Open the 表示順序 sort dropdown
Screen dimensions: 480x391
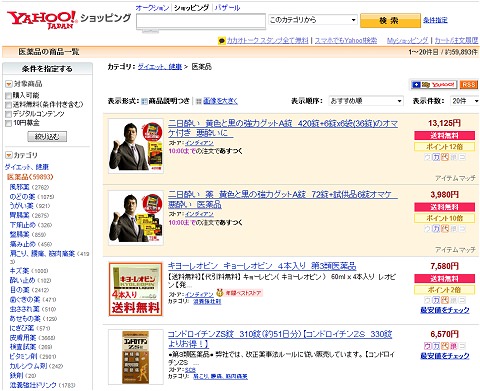pyautogui.click(x=366, y=101)
